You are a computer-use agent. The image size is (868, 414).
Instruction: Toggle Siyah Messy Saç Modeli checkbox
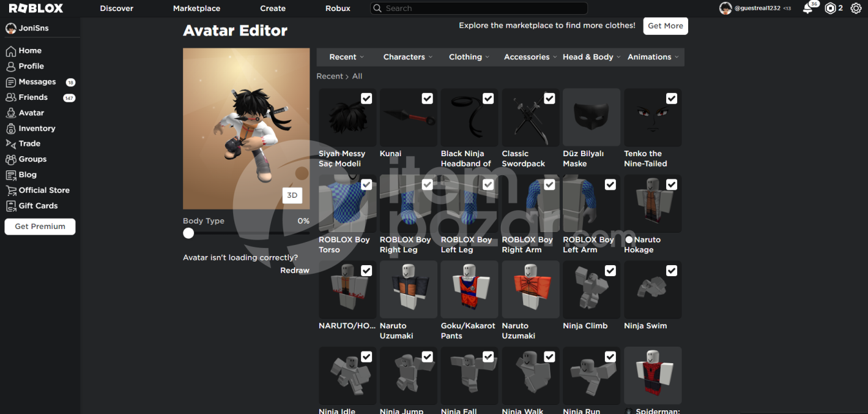(x=366, y=99)
